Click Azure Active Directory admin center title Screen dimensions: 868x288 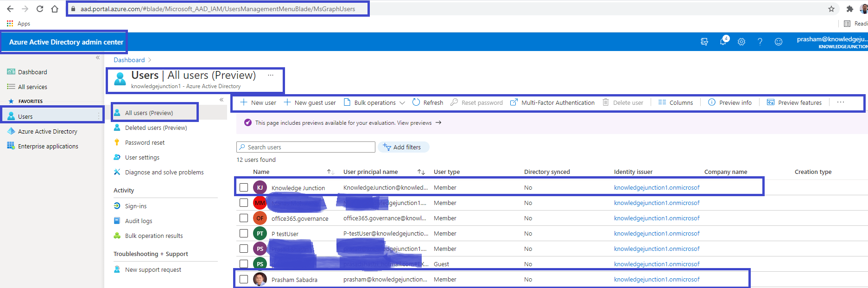66,42
